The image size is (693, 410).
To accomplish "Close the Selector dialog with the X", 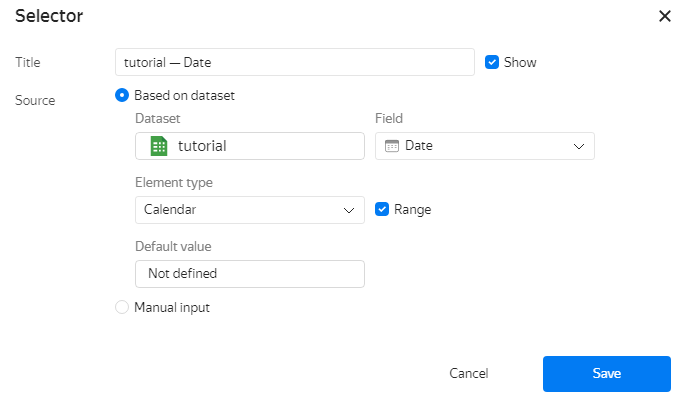I will click(x=665, y=16).
